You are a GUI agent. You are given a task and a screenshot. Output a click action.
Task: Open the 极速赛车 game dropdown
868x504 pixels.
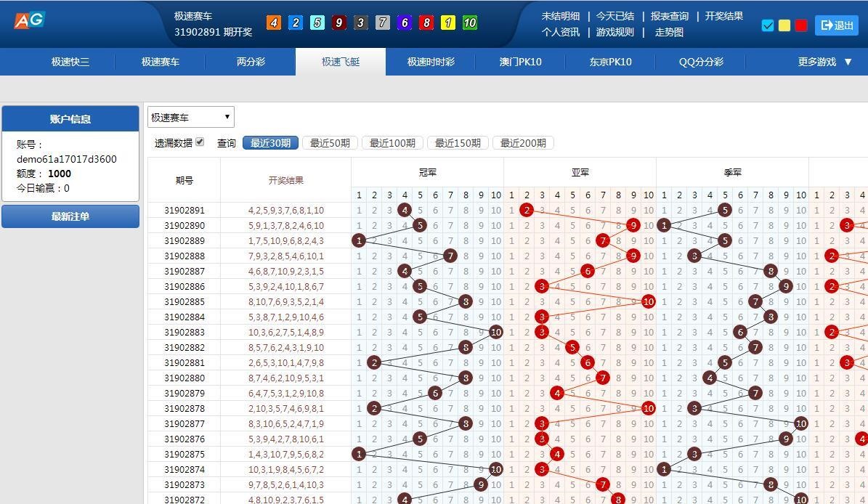tap(190, 117)
